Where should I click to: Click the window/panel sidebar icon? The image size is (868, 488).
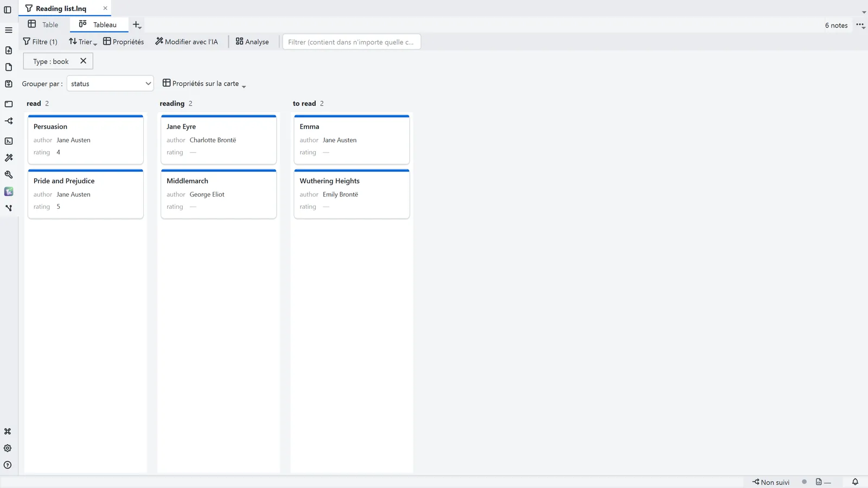pos(9,104)
